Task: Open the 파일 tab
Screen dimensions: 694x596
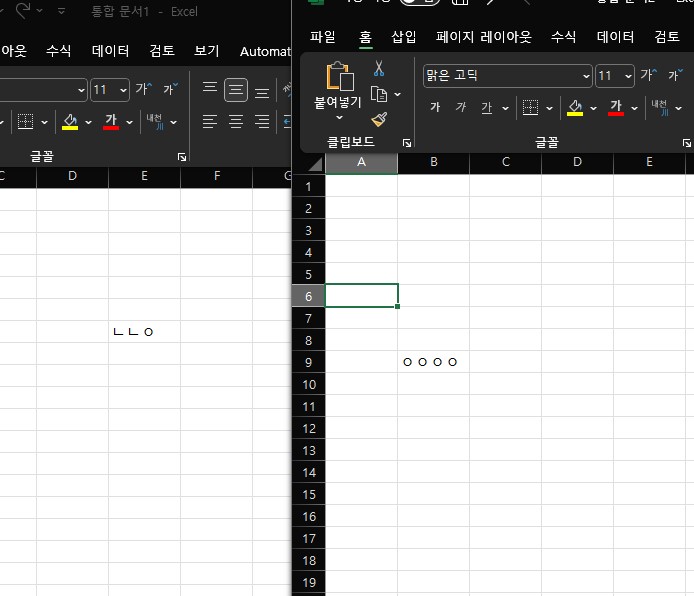Action: coord(323,37)
